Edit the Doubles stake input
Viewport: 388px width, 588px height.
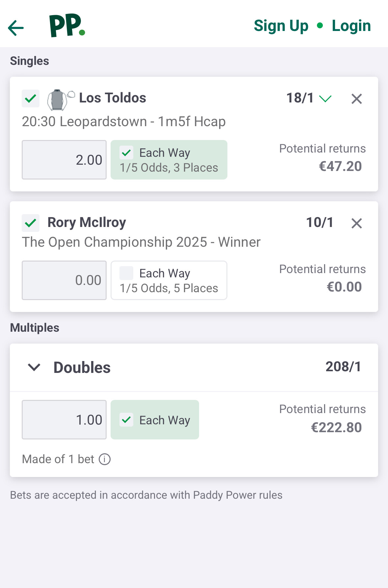64,420
